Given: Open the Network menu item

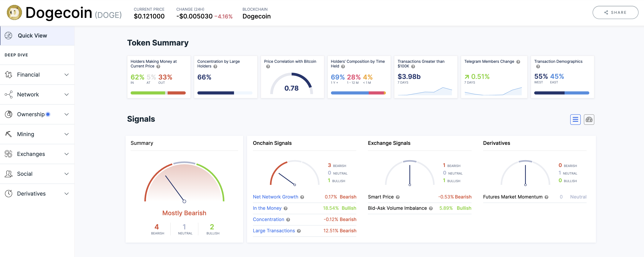Looking at the screenshot, I should click(x=37, y=94).
